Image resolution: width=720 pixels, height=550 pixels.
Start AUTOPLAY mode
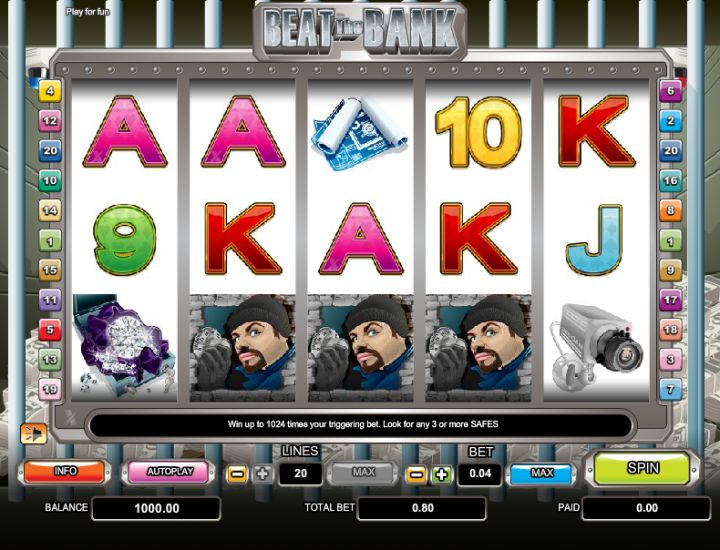click(x=169, y=472)
